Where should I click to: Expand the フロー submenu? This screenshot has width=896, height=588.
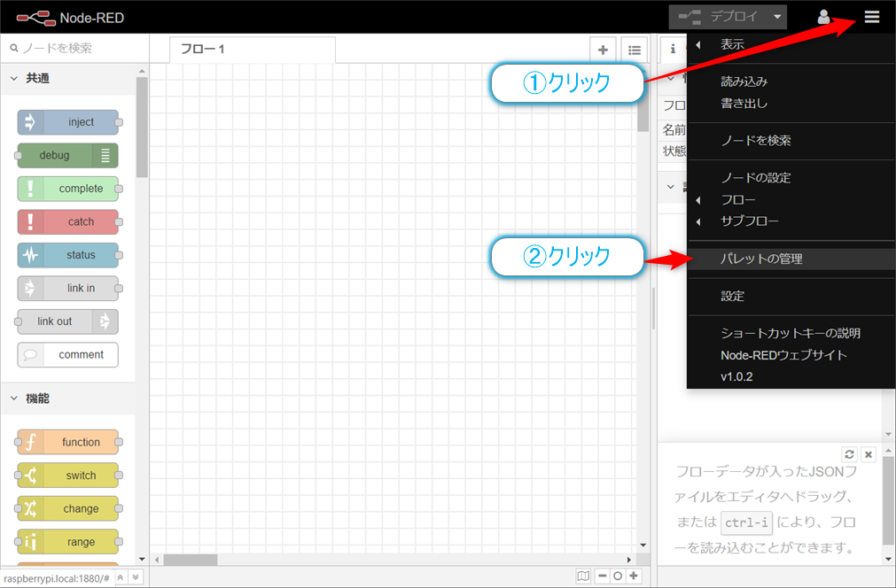[791, 200]
